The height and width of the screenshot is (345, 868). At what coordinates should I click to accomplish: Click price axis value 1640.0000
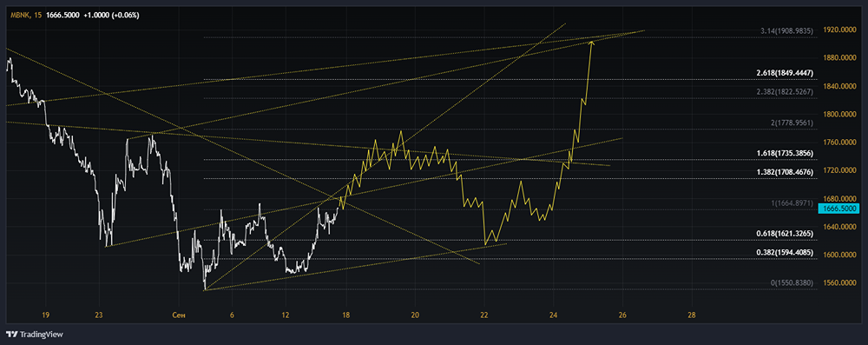[x=839, y=227]
